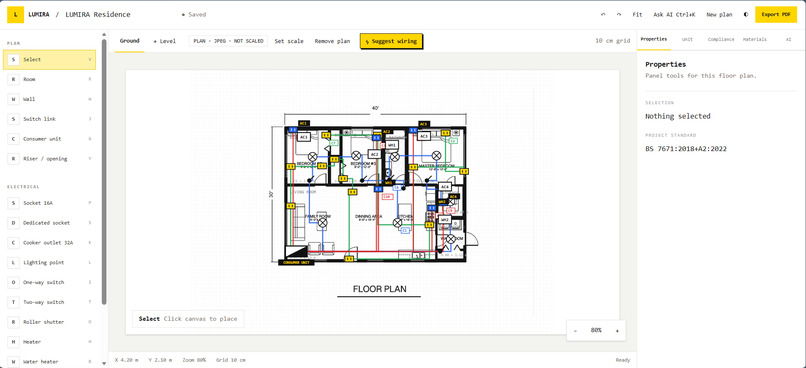
Task: Click the red C10 circuit tag
Action: click(x=387, y=197)
